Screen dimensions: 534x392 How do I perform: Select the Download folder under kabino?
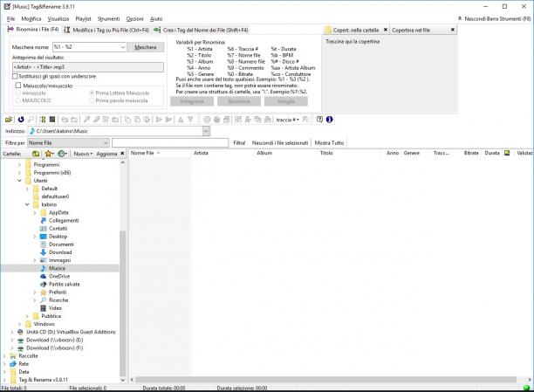60,252
